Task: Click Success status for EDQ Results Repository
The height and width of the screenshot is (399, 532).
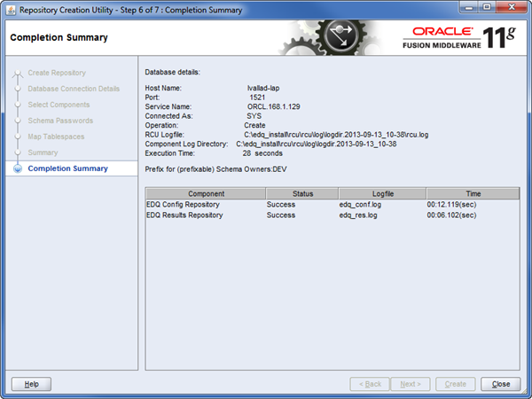Action: point(281,215)
